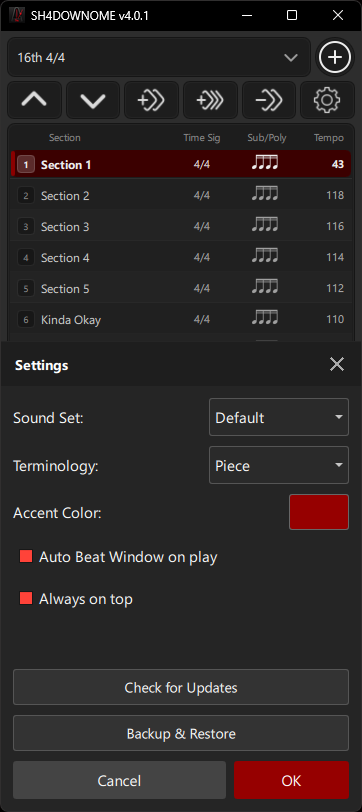Click the Section column header

[x=64, y=138]
